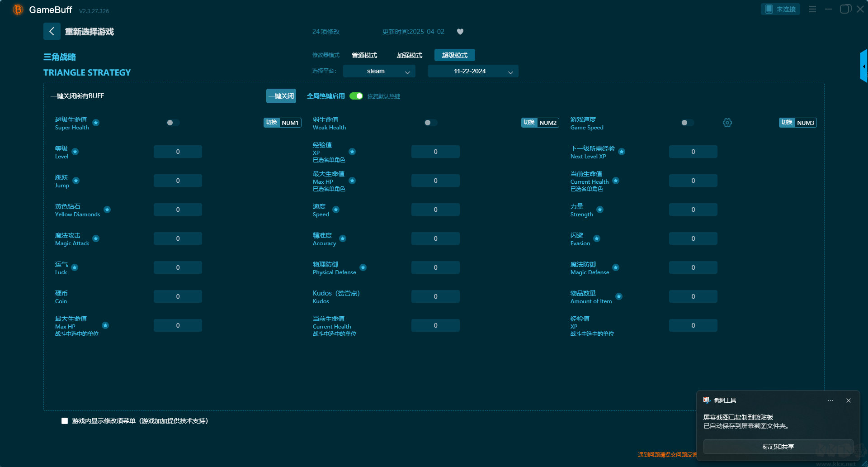868x467 pixels.
Task: Click the Next Level XP value field
Action: click(693, 152)
